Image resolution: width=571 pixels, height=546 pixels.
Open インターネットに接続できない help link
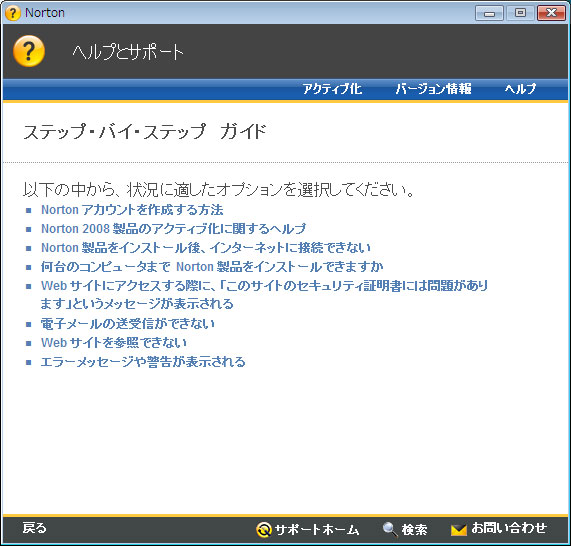point(206,248)
